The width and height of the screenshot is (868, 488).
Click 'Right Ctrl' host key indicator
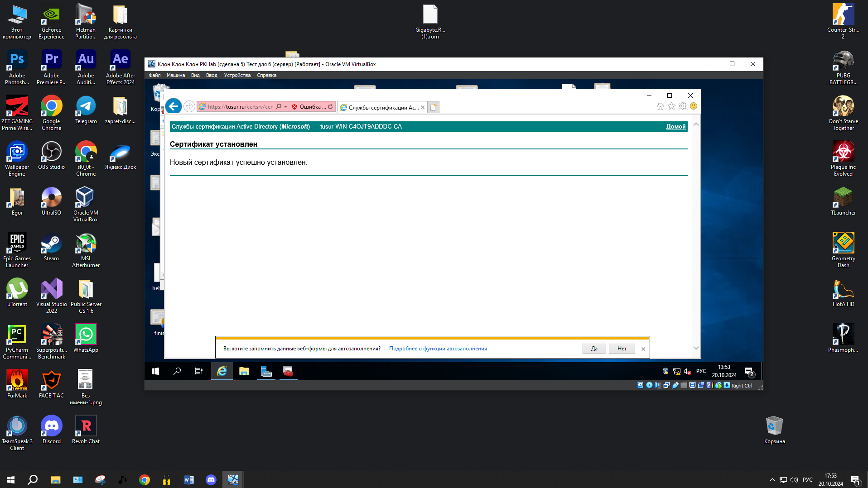(x=742, y=386)
